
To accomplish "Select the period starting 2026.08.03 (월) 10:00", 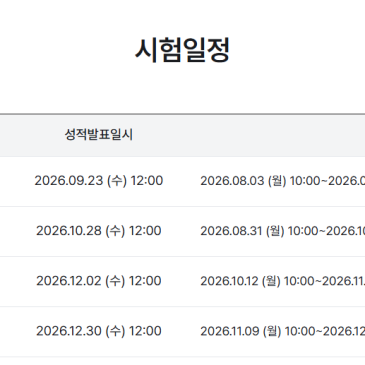I will [x=283, y=181].
